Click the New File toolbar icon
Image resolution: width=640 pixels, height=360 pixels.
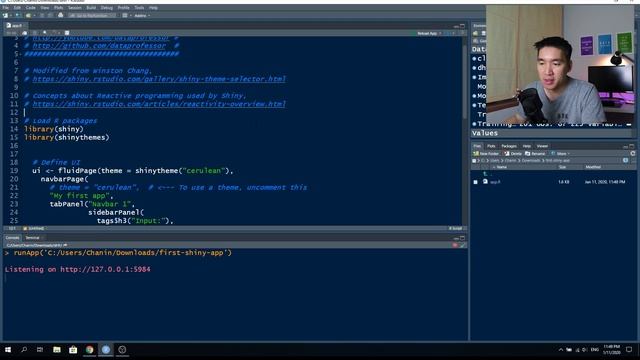click(5, 16)
